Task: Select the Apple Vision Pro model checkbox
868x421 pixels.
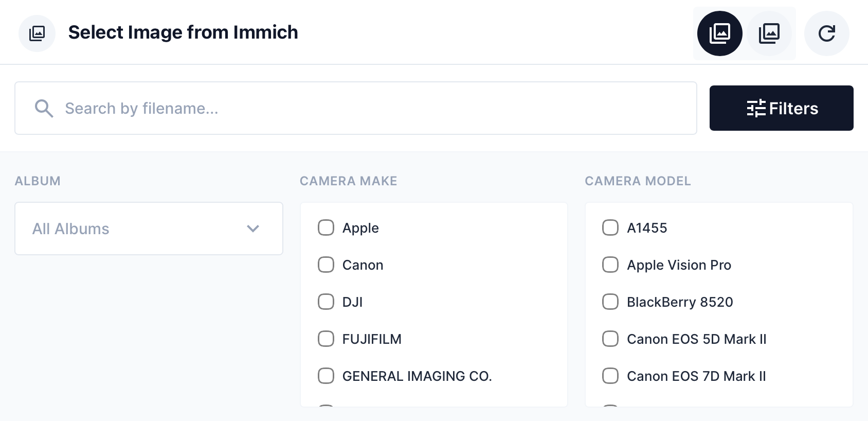Action: coord(610,265)
